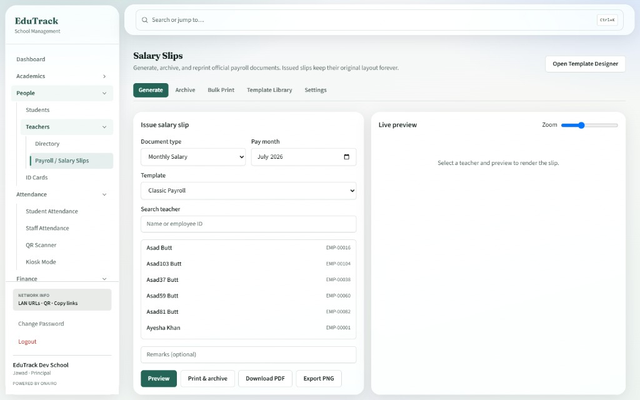The image size is (640, 400).
Task: Click the Ctrl+K shortcut badge
Action: (607, 20)
